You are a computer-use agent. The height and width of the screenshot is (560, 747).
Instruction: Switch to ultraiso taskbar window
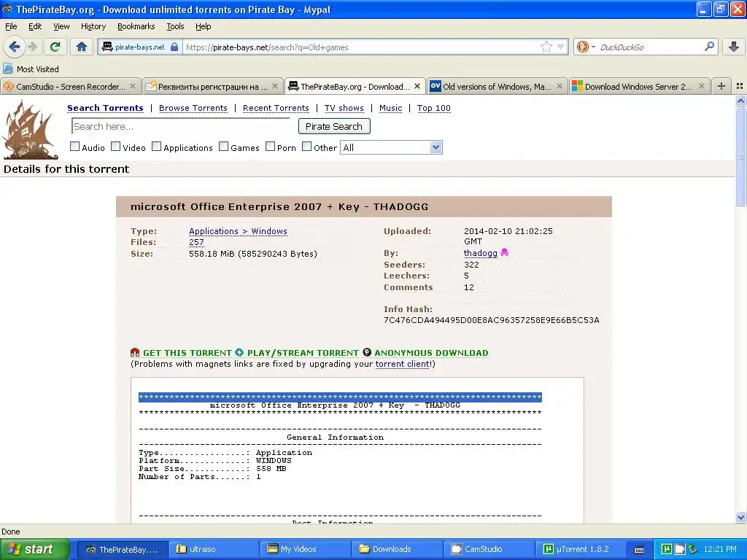(x=214, y=549)
